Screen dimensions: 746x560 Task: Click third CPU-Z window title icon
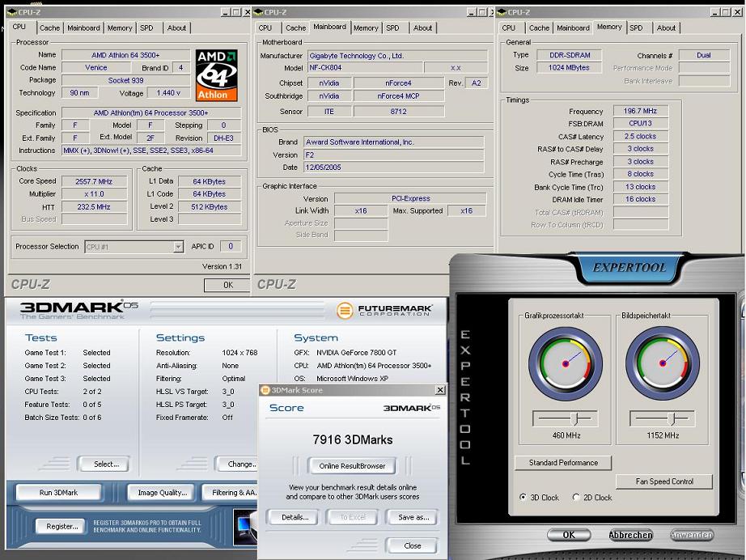coord(502,12)
